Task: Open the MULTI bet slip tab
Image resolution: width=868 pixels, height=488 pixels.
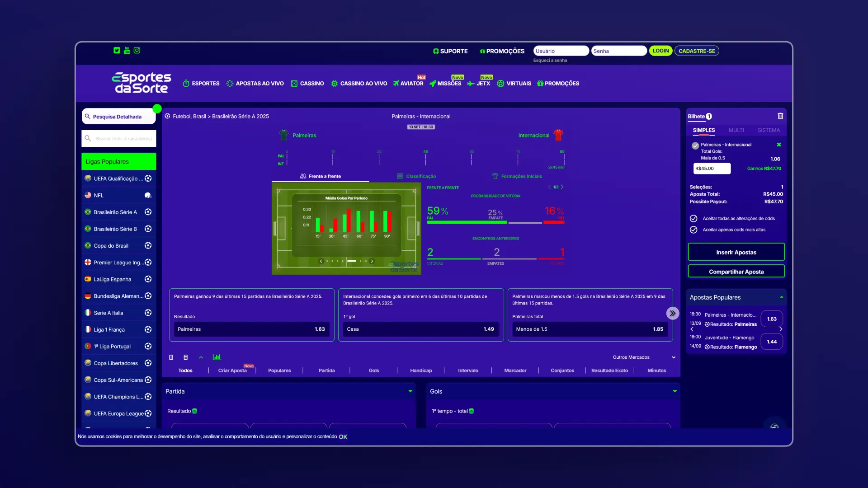Action: (x=736, y=130)
